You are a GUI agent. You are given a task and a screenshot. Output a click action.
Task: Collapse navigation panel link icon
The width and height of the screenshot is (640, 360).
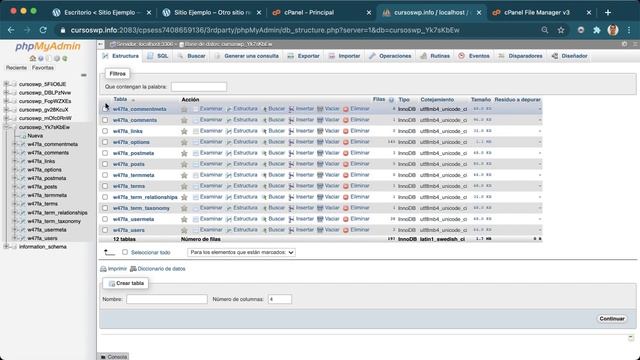click(84, 75)
